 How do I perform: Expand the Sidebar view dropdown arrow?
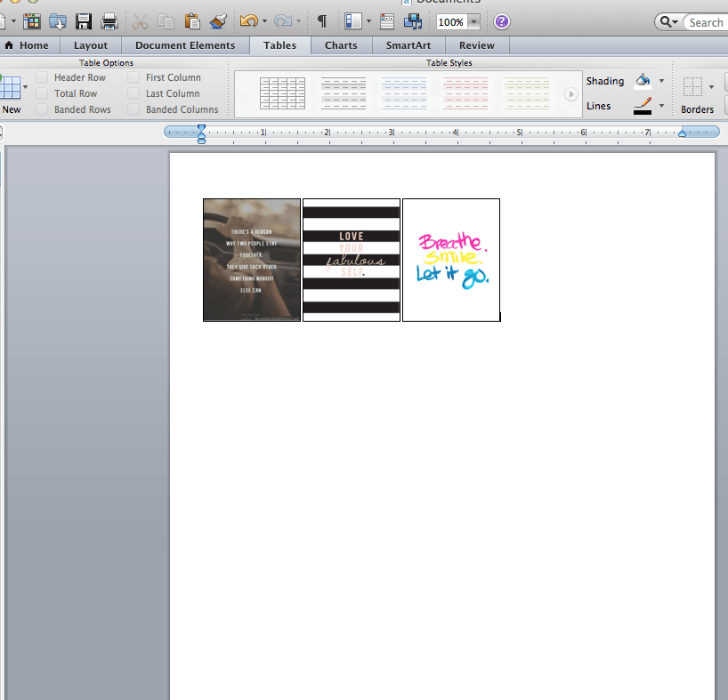coord(368,21)
